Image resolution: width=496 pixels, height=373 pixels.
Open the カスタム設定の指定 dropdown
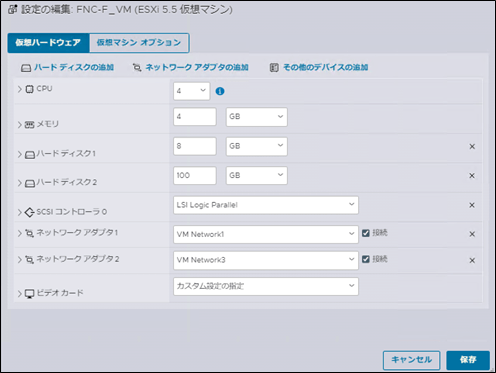point(266,286)
